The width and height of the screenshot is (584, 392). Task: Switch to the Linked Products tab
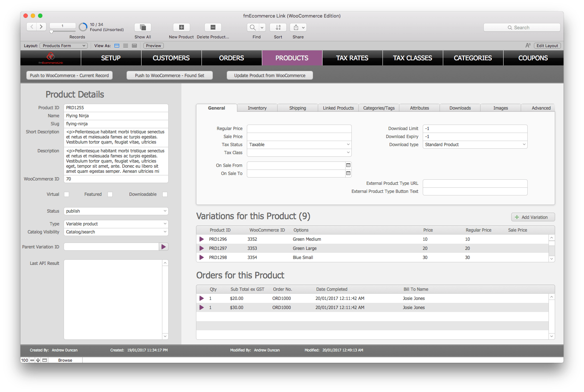click(338, 108)
